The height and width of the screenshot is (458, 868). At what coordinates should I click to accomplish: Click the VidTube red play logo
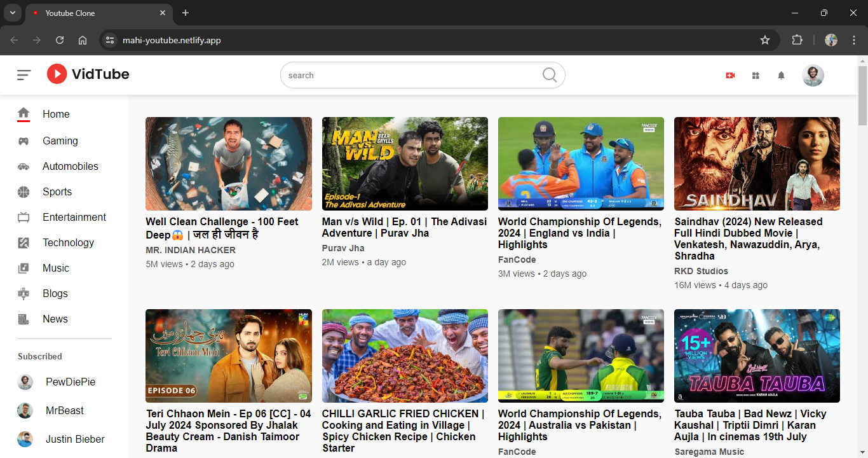pos(57,74)
